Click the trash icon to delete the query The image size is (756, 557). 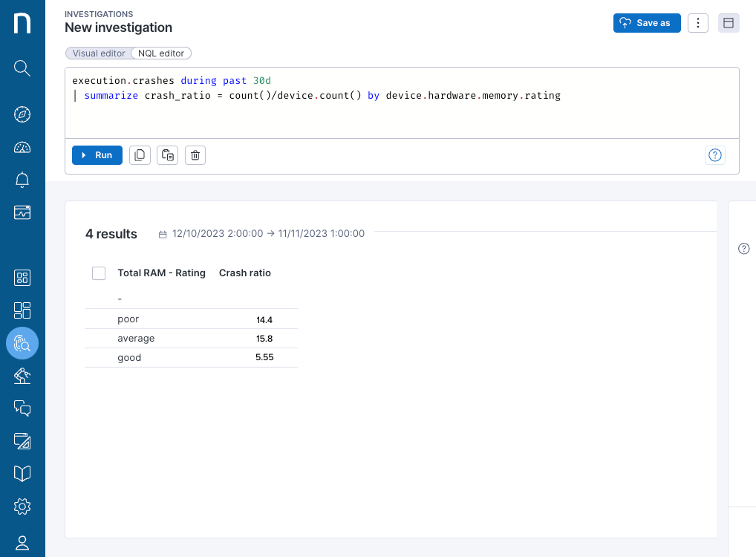(195, 155)
